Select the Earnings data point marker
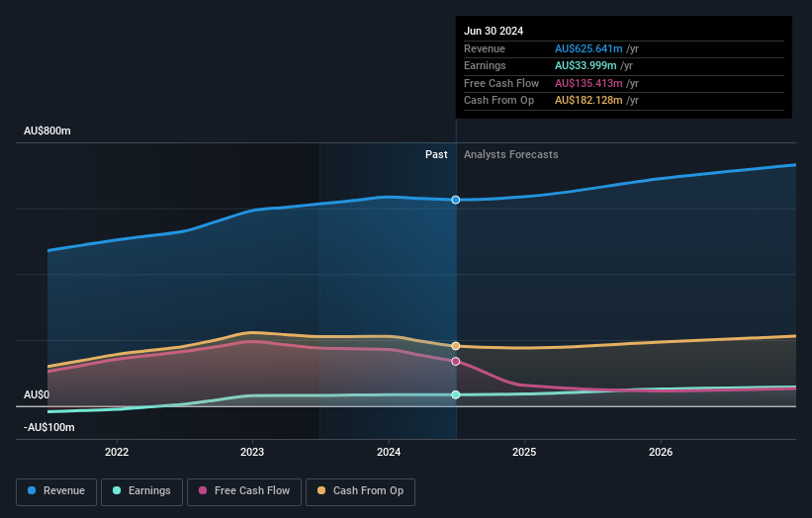This screenshot has width=812, height=518. [x=456, y=394]
